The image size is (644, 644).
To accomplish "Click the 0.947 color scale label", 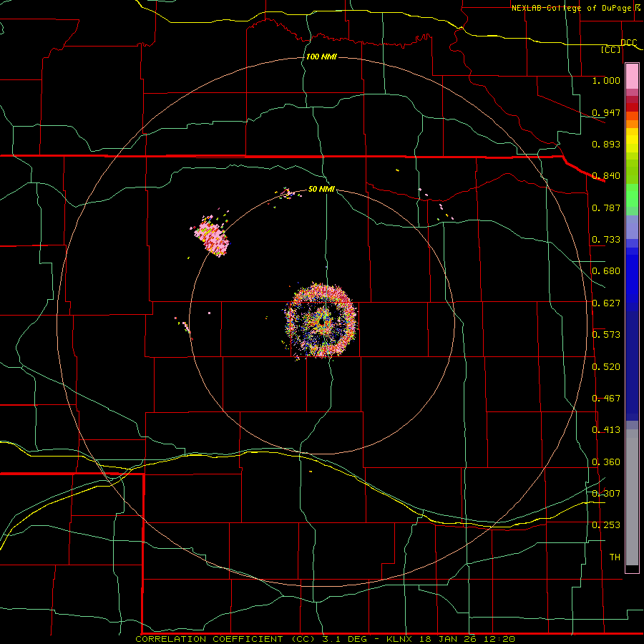I will pos(606,112).
